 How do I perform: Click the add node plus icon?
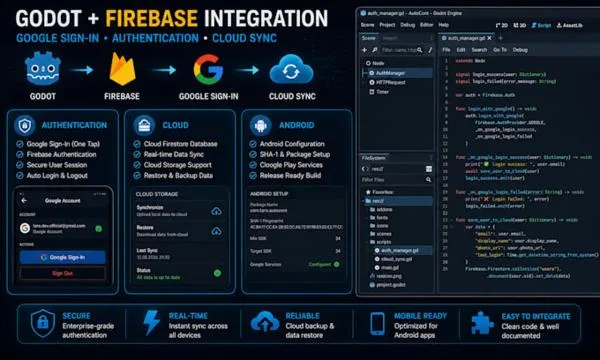click(x=364, y=50)
